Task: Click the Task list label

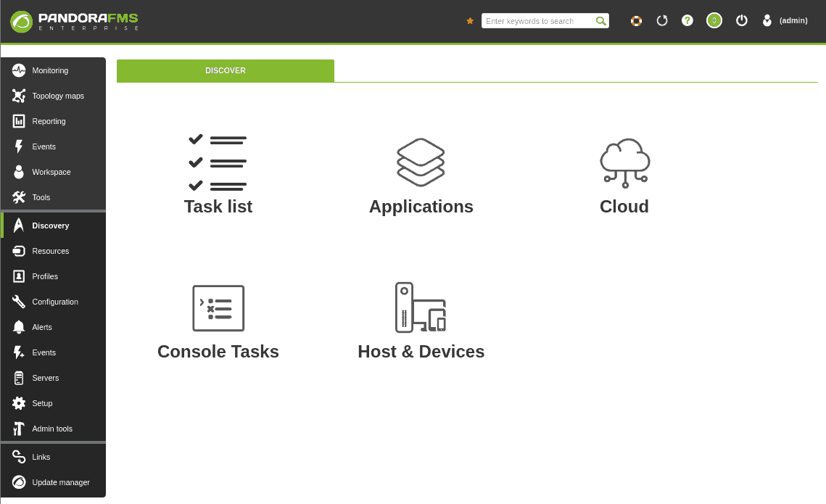Action: click(x=218, y=207)
